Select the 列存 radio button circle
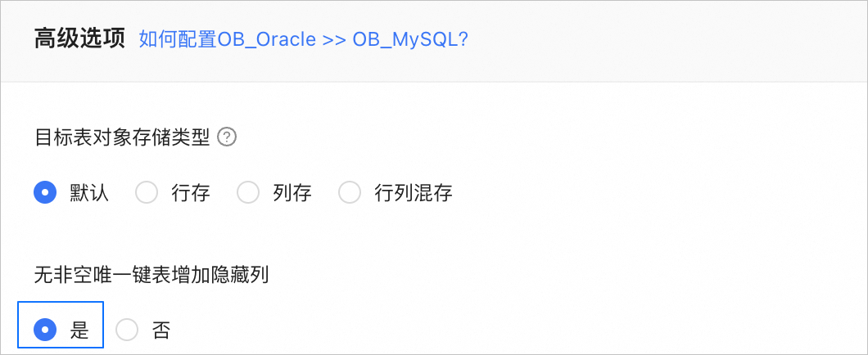This screenshot has width=868, height=355. click(x=247, y=193)
